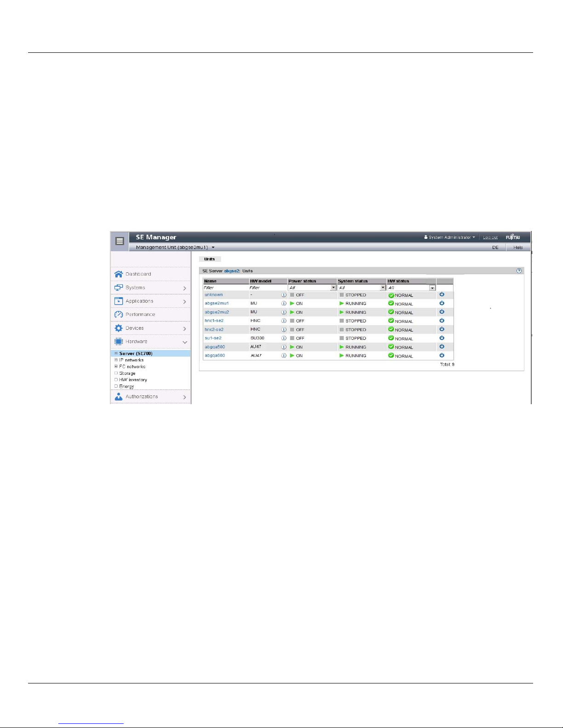
Task: Sort by the Power status column header
Action: 313,281
